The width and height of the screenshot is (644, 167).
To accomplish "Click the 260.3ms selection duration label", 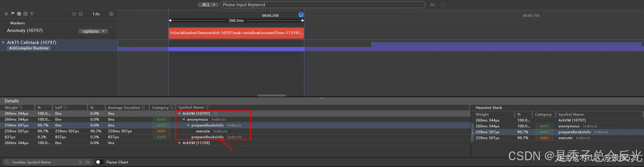I will 236,21.
